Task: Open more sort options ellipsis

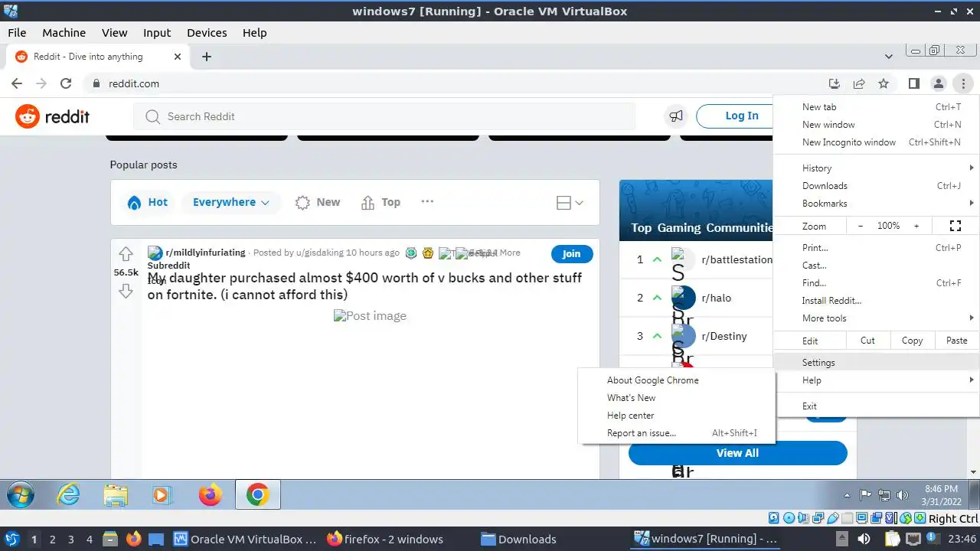Action: [x=427, y=201]
